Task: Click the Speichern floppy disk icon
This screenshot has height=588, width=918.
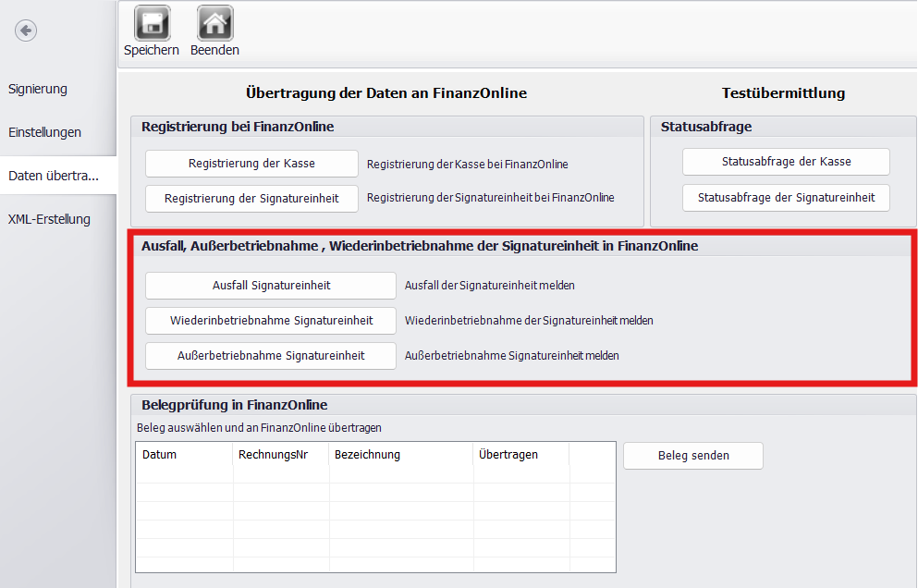Action: (x=152, y=23)
